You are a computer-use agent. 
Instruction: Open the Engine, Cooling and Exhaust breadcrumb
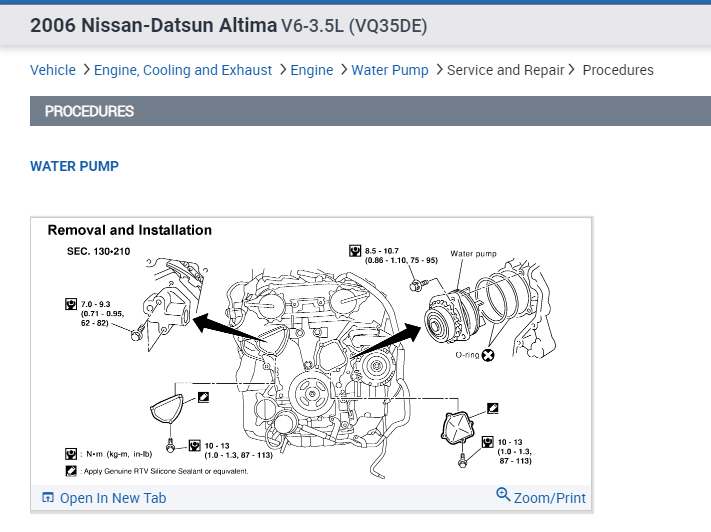click(x=183, y=70)
